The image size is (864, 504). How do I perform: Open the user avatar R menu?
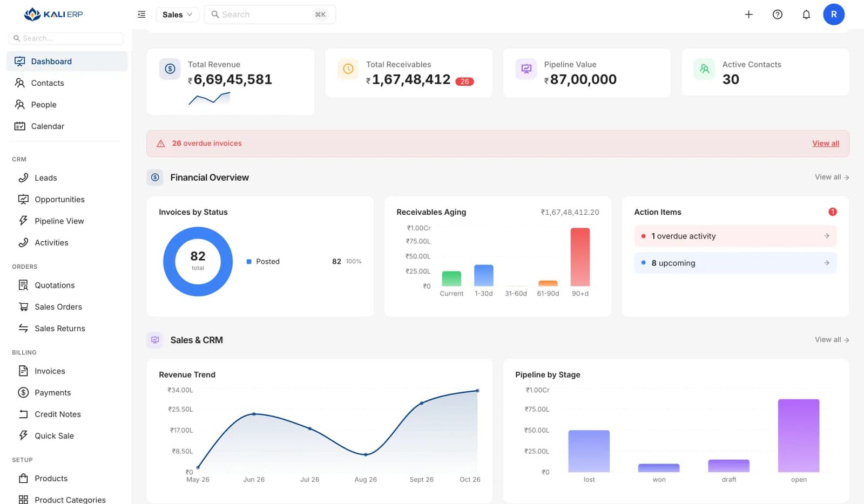tap(834, 15)
